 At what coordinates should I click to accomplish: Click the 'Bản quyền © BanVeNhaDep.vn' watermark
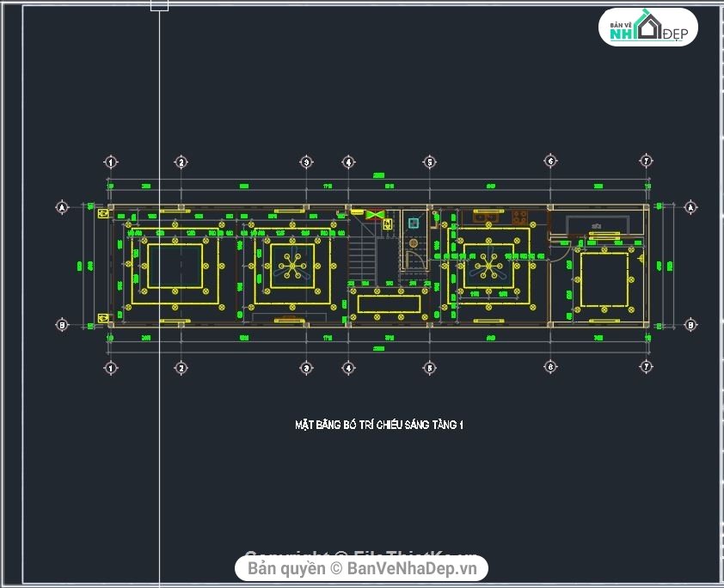point(361,567)
